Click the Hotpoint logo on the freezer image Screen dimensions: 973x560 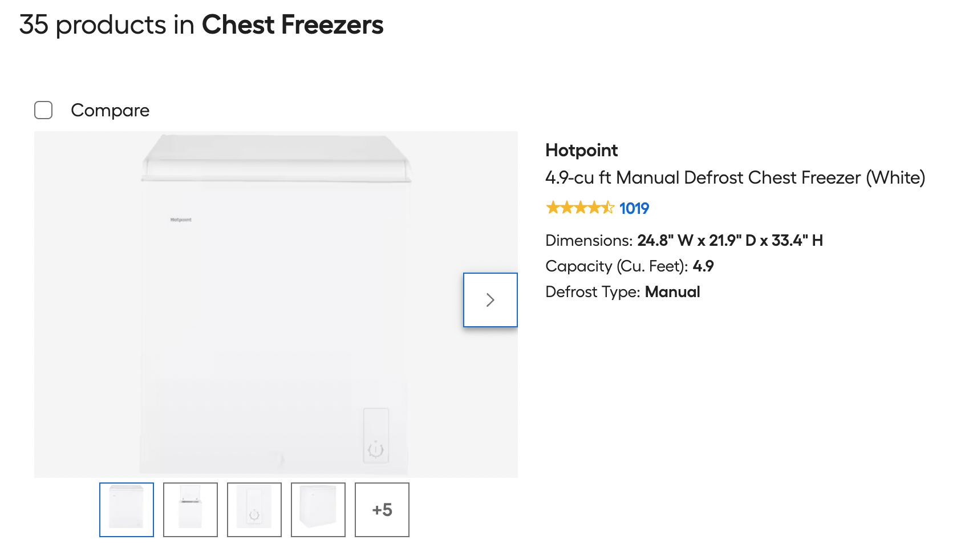(x=181, y=220)
